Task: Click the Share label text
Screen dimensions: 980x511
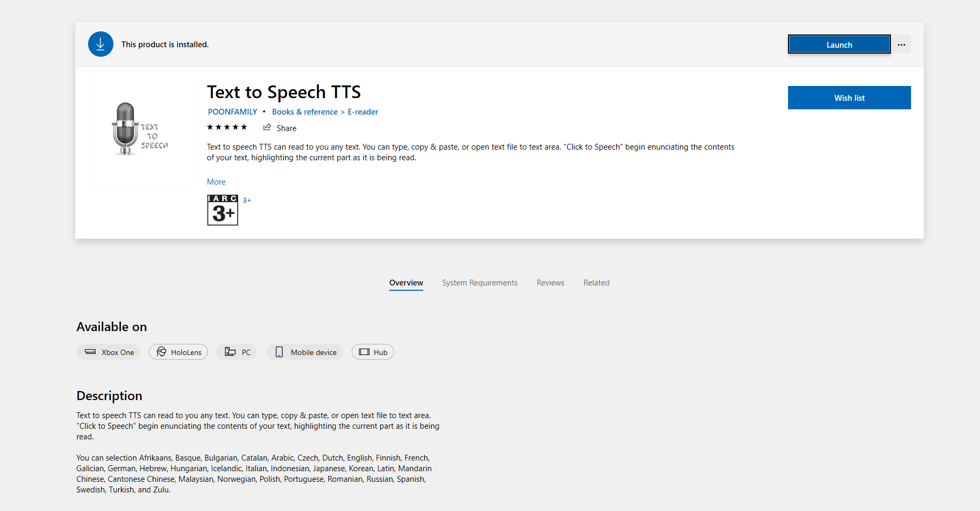Action: click(286, 128)
